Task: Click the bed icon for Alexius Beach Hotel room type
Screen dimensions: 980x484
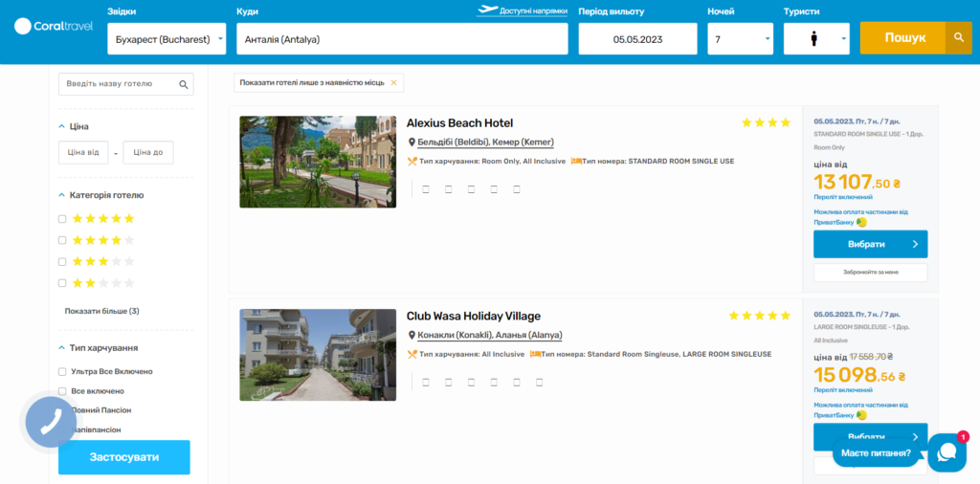Action: [x=576, y=161]
